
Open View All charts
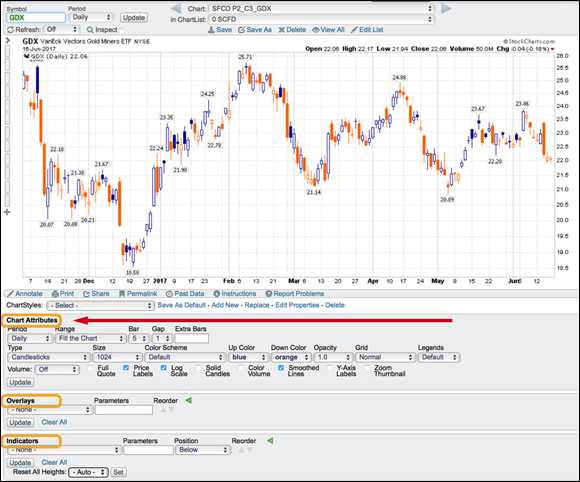328,30
